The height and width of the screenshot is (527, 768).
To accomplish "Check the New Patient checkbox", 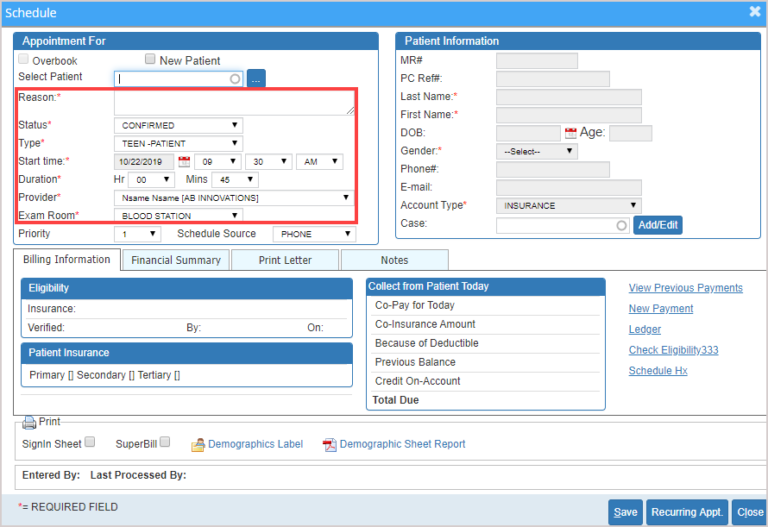I will tap(150, 60).
